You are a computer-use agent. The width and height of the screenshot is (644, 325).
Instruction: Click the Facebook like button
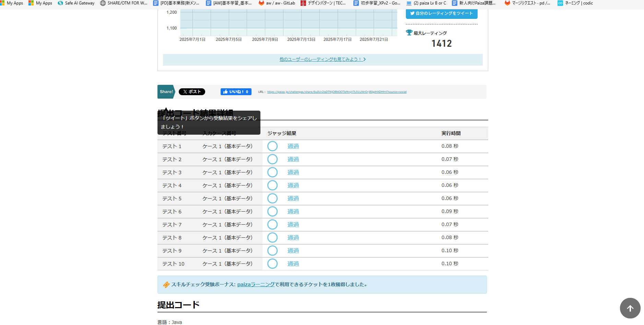tap(236, 92)
